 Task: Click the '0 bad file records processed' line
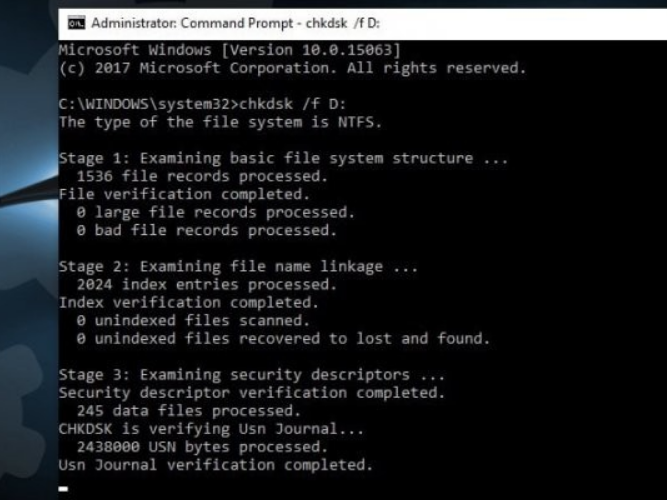(207, 231)
